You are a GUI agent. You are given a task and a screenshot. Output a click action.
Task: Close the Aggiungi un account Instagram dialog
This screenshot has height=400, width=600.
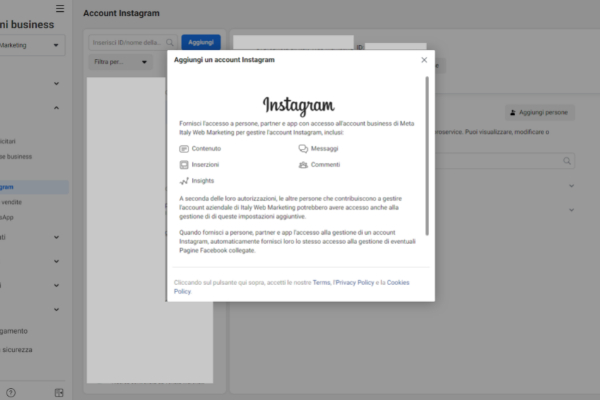coord(424,60)
